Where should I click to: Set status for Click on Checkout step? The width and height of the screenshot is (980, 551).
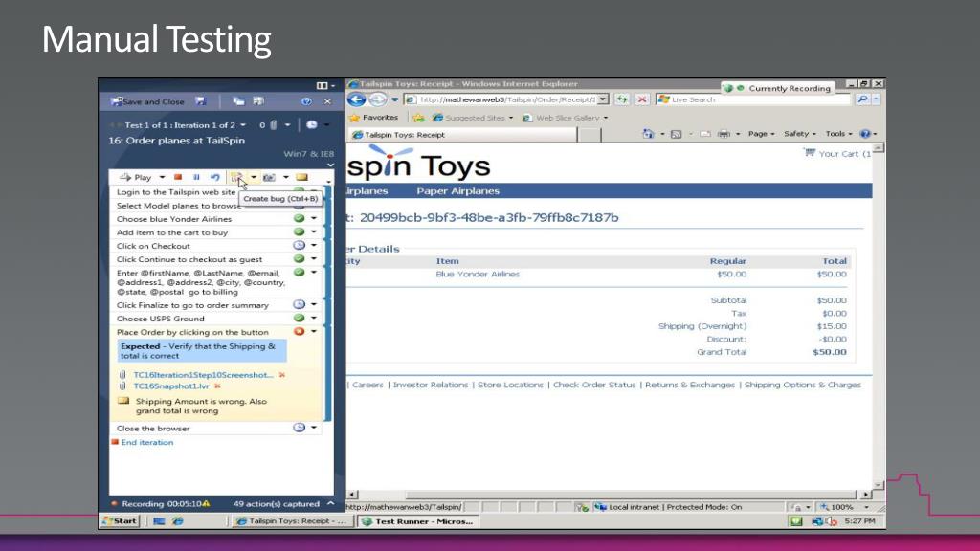point(300,246)
